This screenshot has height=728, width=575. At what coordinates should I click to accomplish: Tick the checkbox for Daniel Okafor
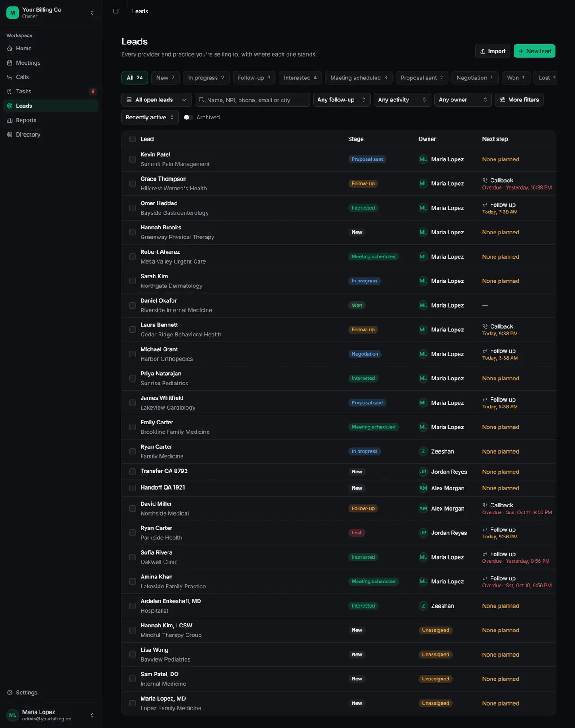pyautogui.click(x=133, y=305)
